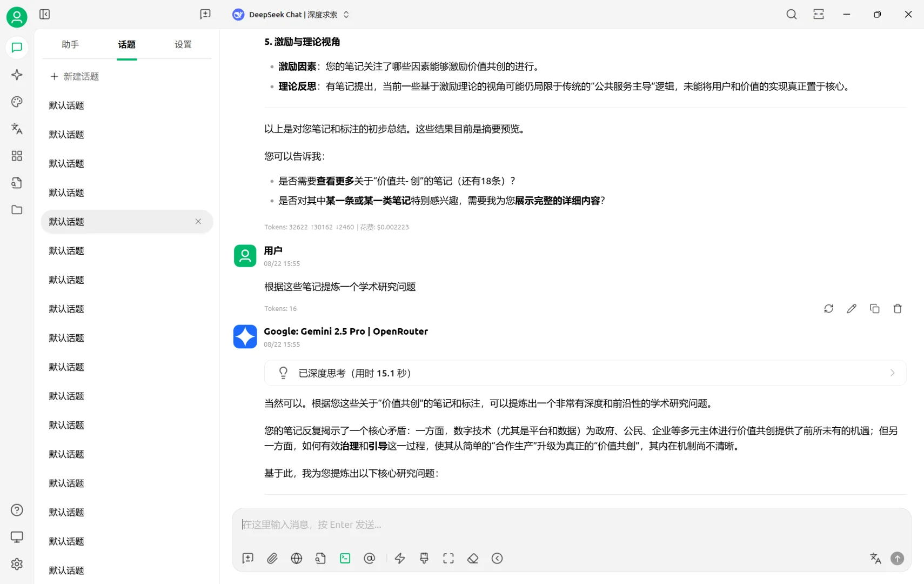Viewport: 924px width, 584px height.
Task: Open the files section in sidebar
Action: tap(17, 210)
